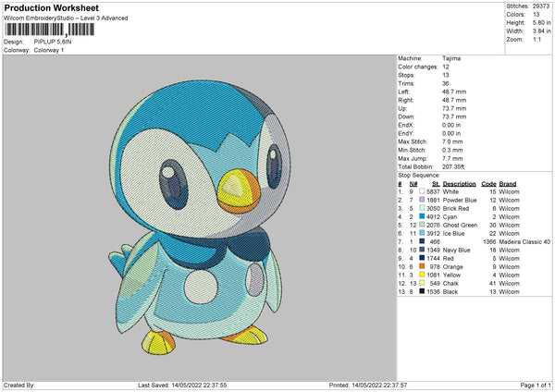This screenshot has height=392, width=555.
Task: Click the 'Code' column header
Action: pos(488,184)
